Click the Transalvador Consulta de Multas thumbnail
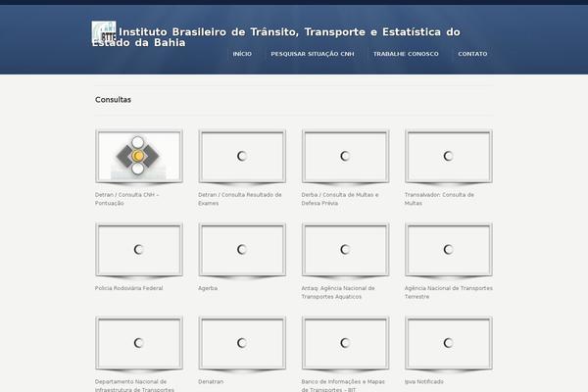 pyautogui.click(x=449, y=156)
